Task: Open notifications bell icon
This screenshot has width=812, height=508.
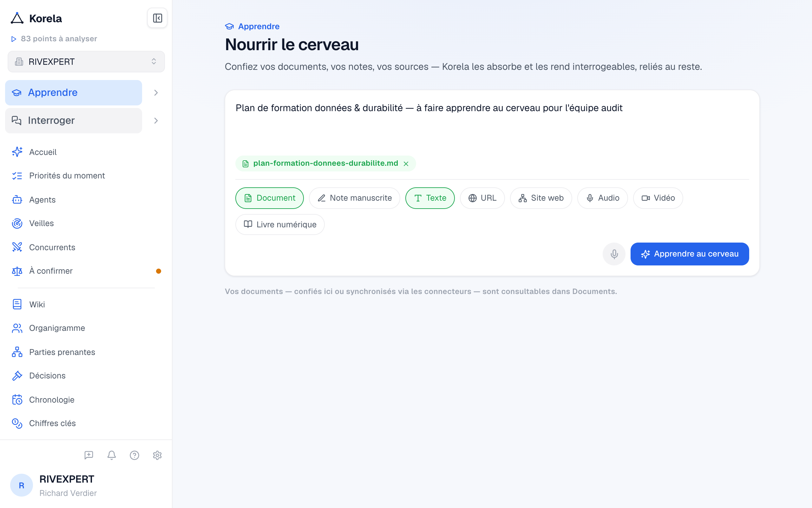Action: click(x=112, y=455)
